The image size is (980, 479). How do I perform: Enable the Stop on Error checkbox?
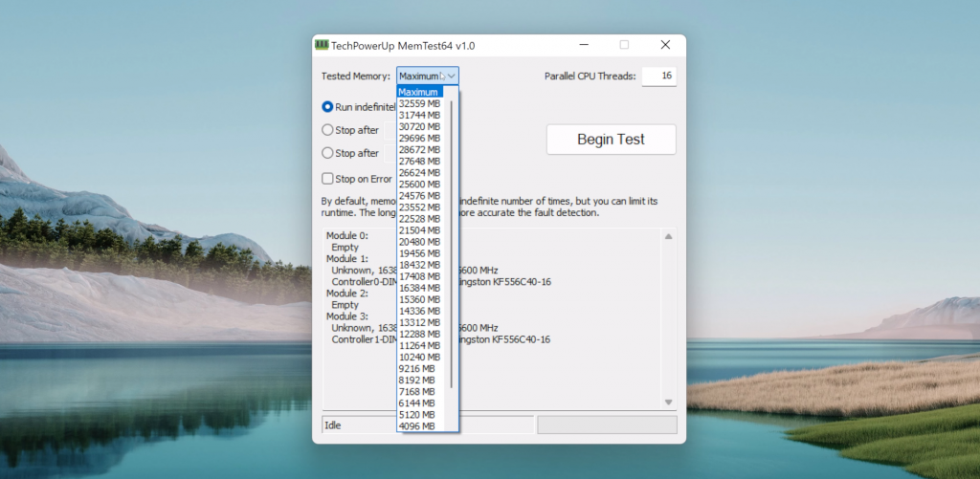[327, 179]
